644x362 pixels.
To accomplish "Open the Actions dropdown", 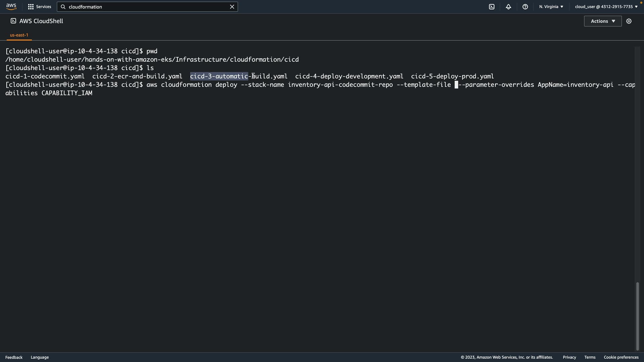I will (602, 21).
